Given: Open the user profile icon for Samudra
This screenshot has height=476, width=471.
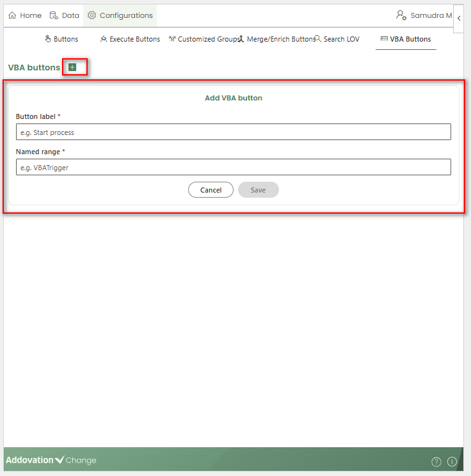Looking at the screenshot, I should click(401, 15).
